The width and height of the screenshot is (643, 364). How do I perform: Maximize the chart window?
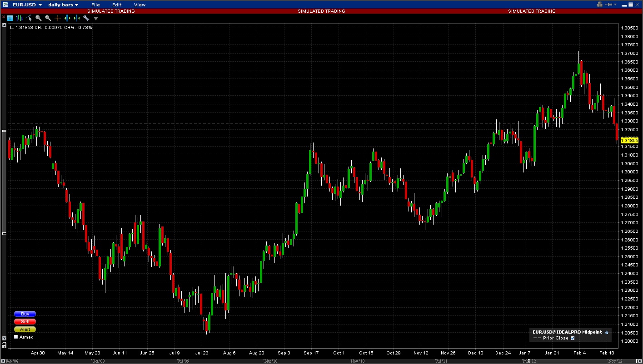coord(630,5)
